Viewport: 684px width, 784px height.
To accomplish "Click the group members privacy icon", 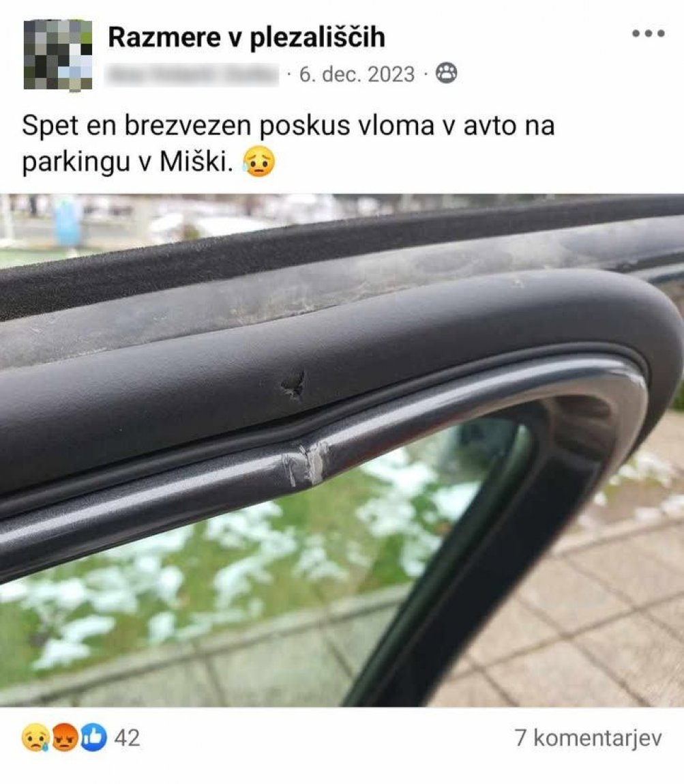I will 446,73.
